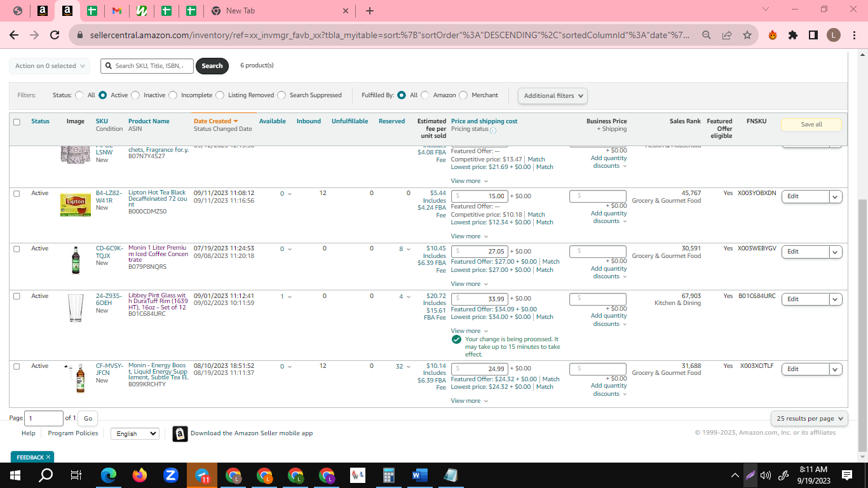Image resolution: width=868 pixels, height=488 pixels.
Task: Open the Windows notification center
Action: click(x=847, y=475)
